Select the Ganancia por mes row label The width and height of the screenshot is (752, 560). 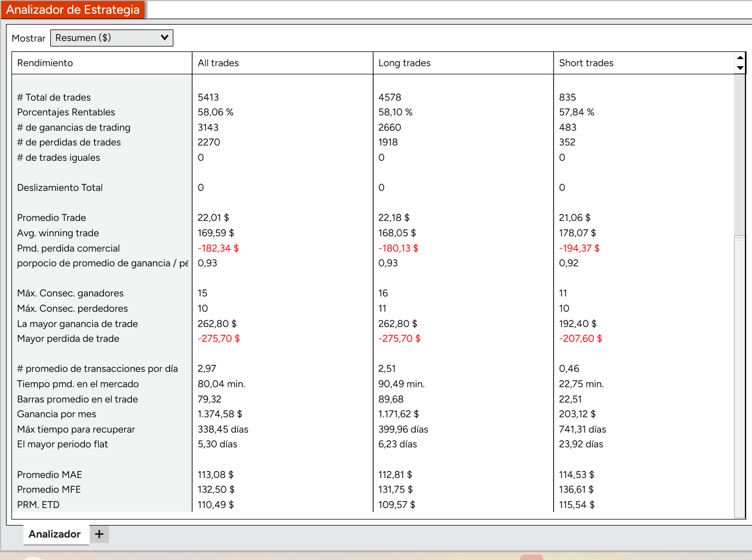pos(56,414)
